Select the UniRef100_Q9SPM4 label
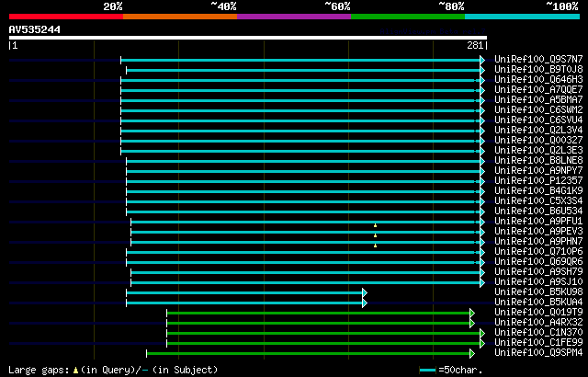The width and height of the screenshot is (588, 377). pos(538,353)
